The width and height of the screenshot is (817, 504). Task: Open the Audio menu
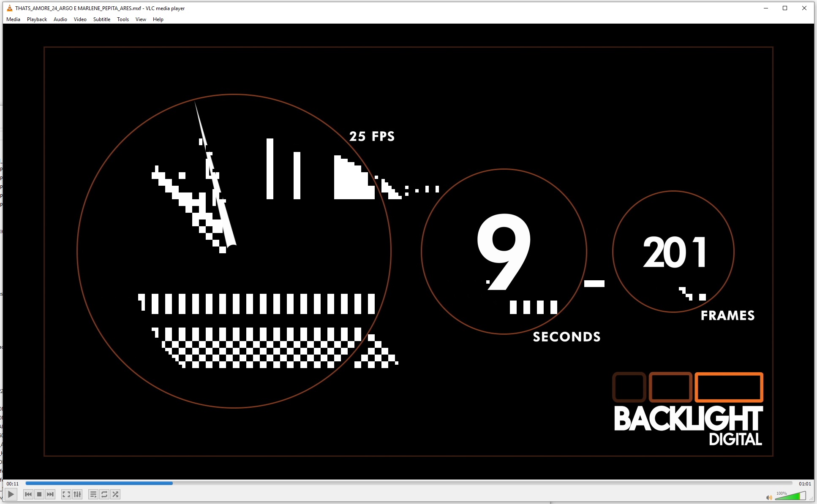point(60,19)
